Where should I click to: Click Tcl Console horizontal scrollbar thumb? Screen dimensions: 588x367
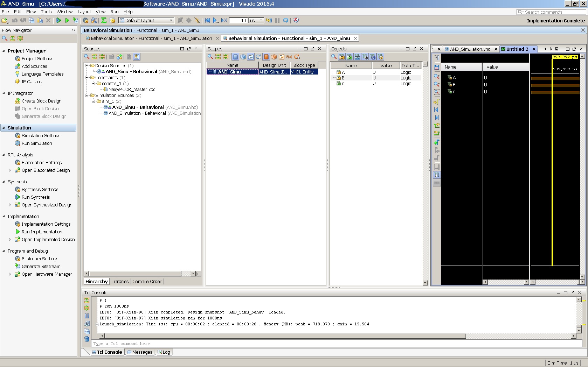[285, 336]
